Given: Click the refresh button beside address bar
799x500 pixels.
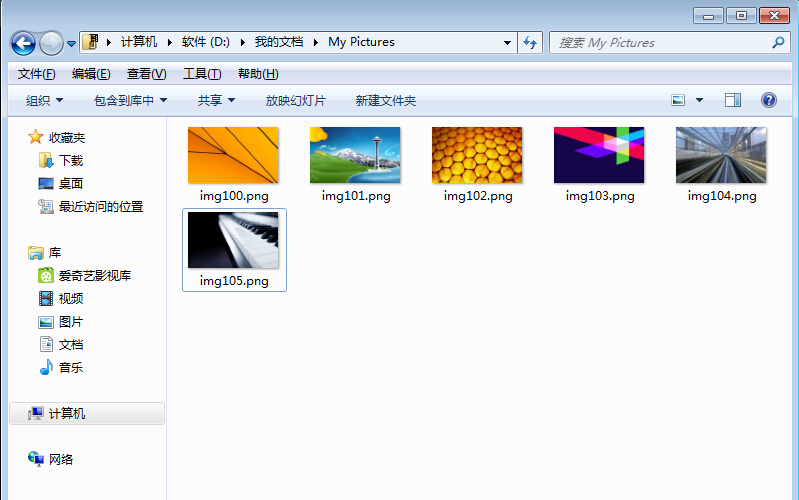Looking at the screenshot, I should coord(530,42).
